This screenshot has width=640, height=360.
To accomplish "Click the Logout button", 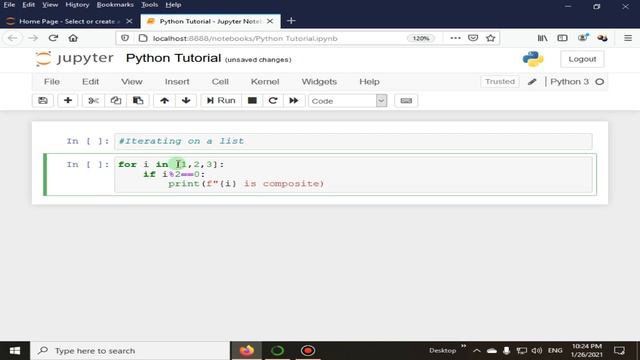I will 582,59.
